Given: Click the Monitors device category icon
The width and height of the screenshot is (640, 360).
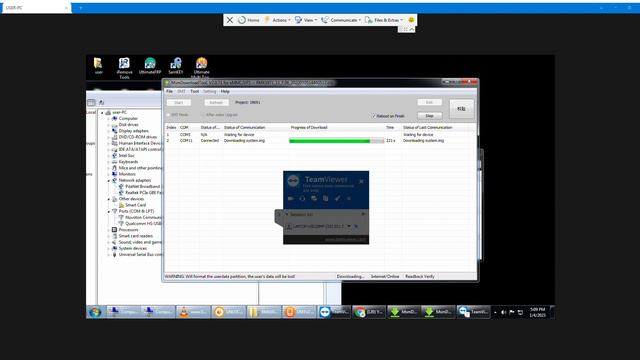Looking at the screenshot, I should point(115,174).
